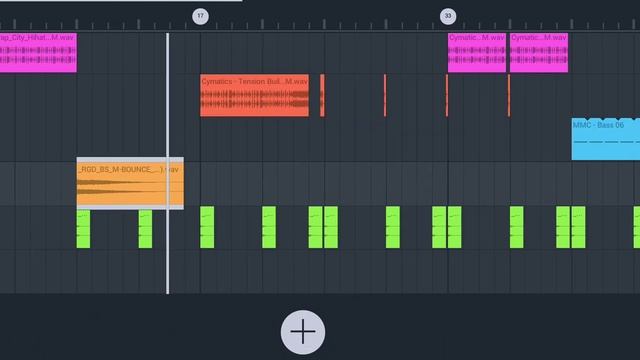Select the leftmost green pattern clip

pyautogui.click(x=83, y=229)
